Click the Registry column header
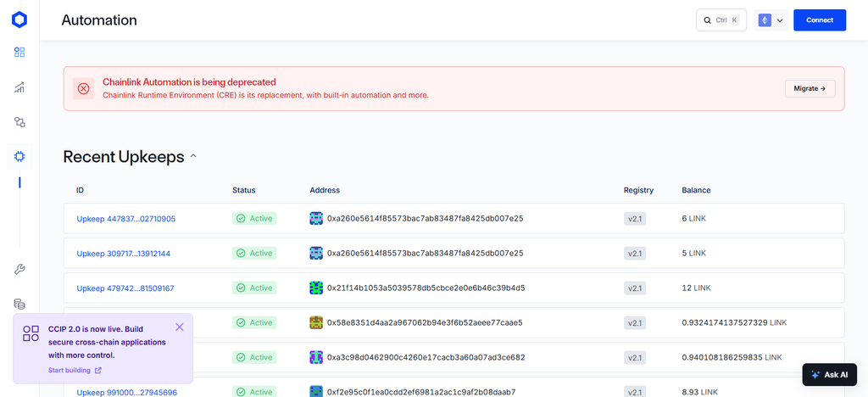 [639, 190]
